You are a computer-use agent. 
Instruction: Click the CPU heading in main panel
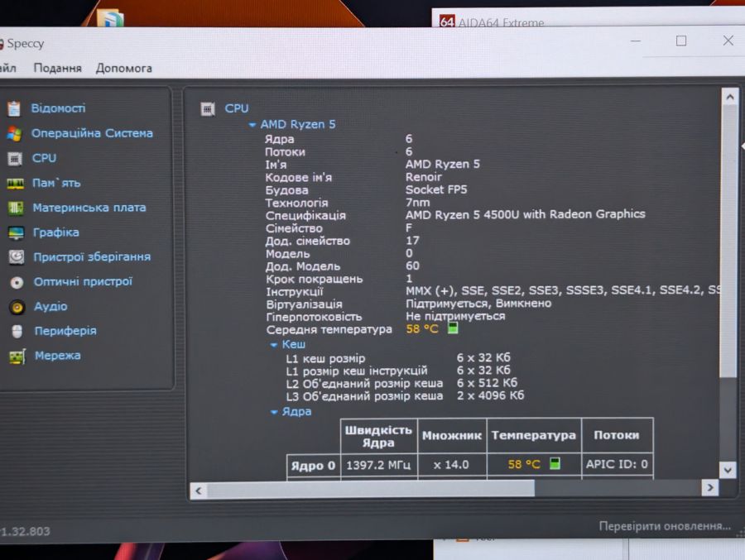coord(237,108)
